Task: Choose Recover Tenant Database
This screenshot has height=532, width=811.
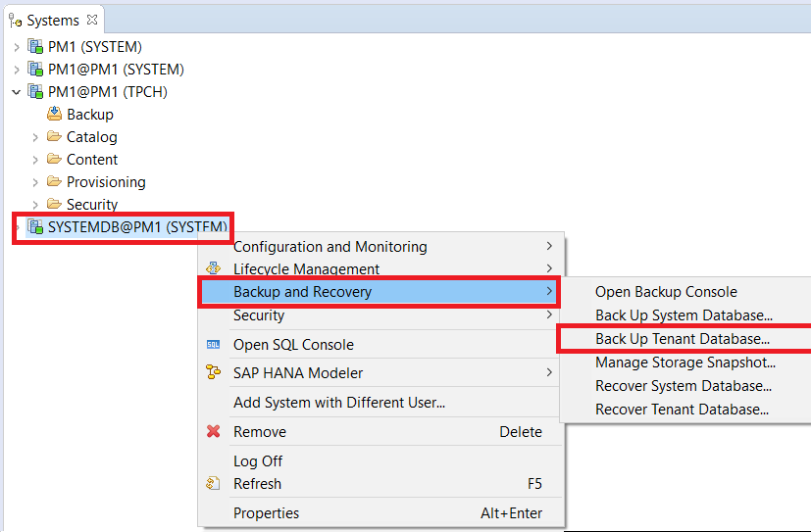Action: point(686,410)
